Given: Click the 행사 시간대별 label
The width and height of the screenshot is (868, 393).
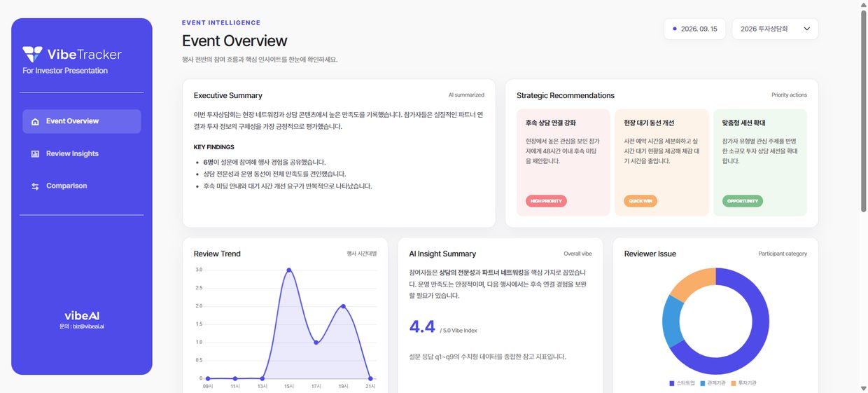Looking at the screenshot, I should [x=361, y=254].
